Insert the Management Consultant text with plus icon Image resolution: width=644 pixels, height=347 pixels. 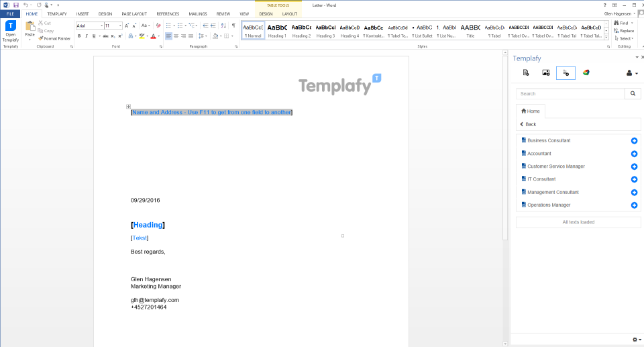click(634, 193)
